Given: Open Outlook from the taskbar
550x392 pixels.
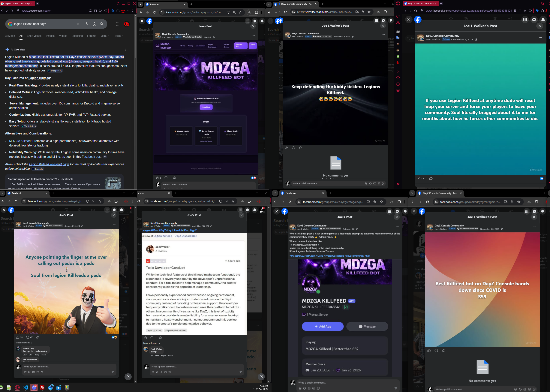Looking at the screenshot, I should click(51, 388).
